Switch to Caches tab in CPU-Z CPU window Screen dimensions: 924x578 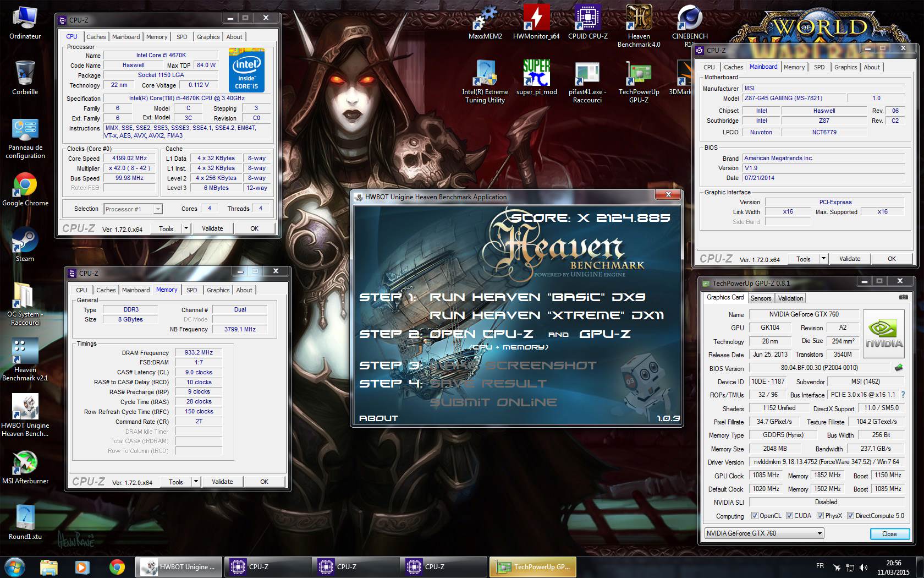(x=96, y=37)
